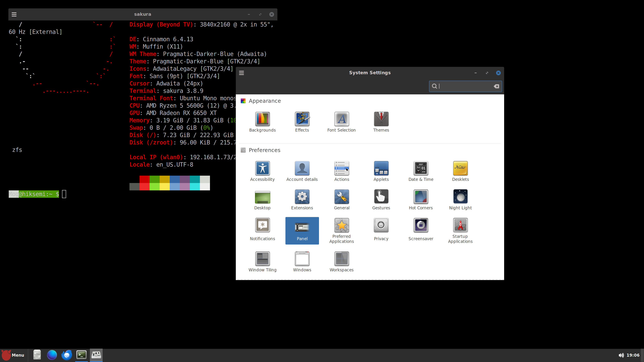Open the General preferences

pos(341,200)
